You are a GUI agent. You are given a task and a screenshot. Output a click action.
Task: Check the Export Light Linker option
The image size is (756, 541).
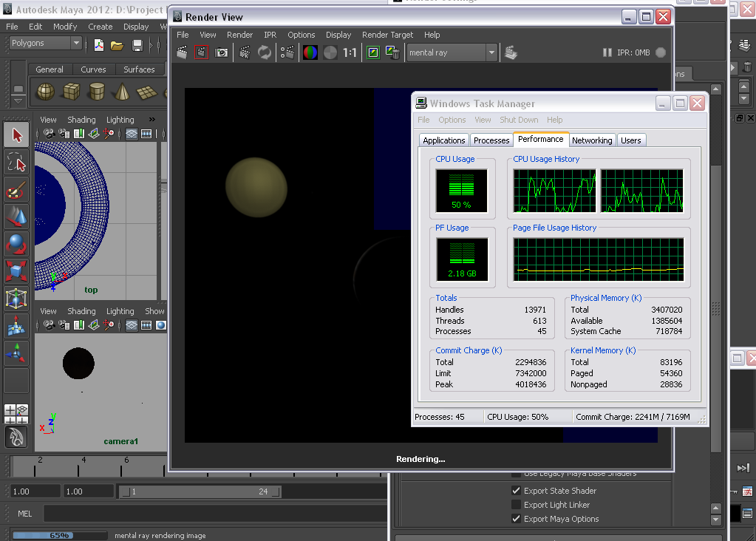tap(516, 504)
